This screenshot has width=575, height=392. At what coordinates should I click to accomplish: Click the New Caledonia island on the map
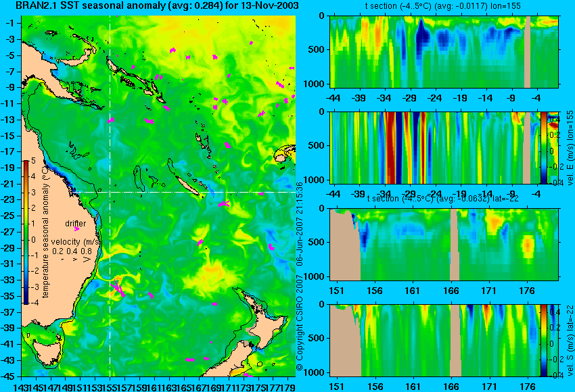click(x=188, y=186)
